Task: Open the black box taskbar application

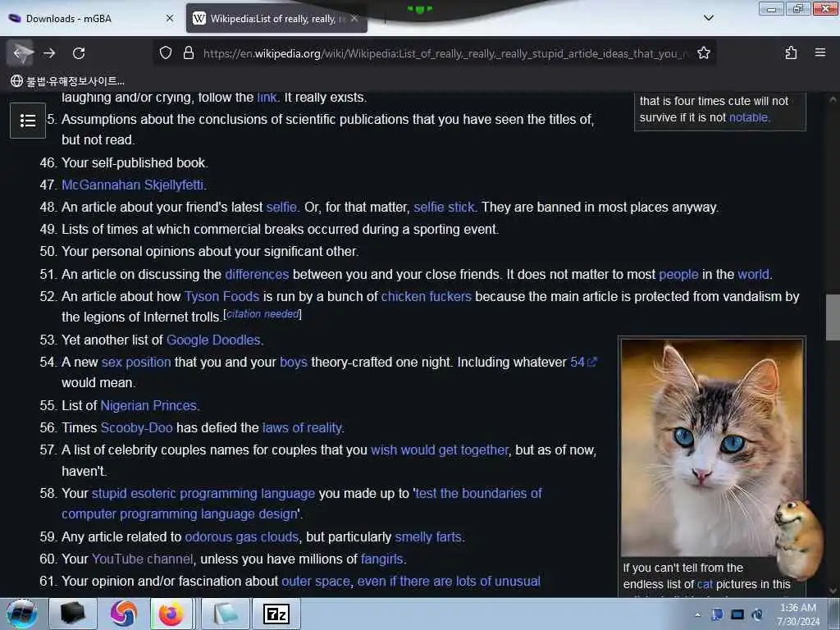Action: (x=73, y=614)
